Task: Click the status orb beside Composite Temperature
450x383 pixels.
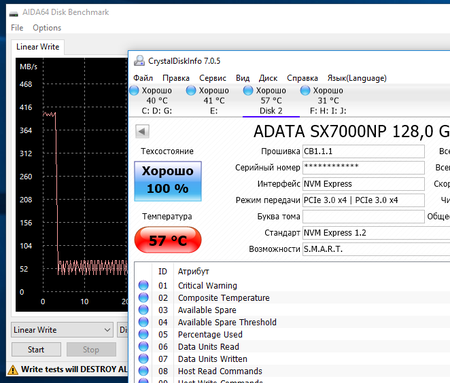Action: coord(143,297)
